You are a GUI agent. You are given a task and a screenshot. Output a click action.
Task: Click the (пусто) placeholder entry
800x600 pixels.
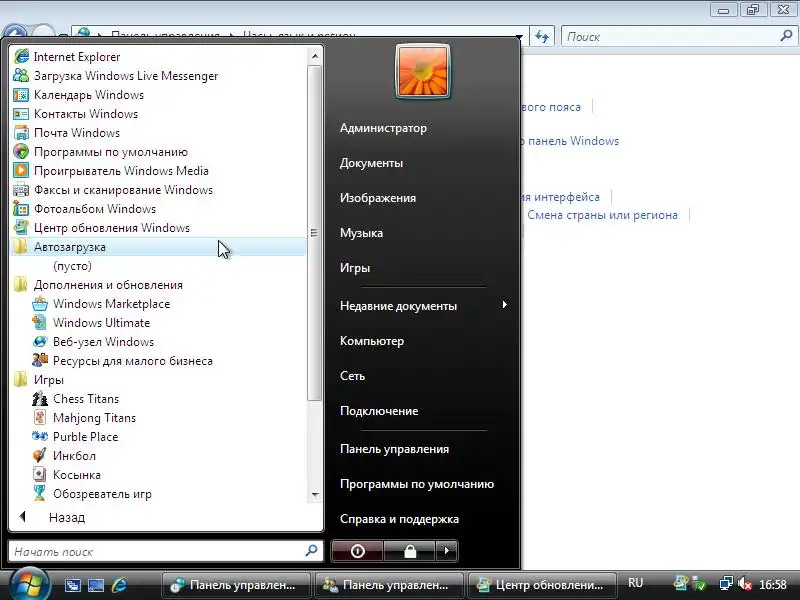pyautogui.click(x=72, y=266)
